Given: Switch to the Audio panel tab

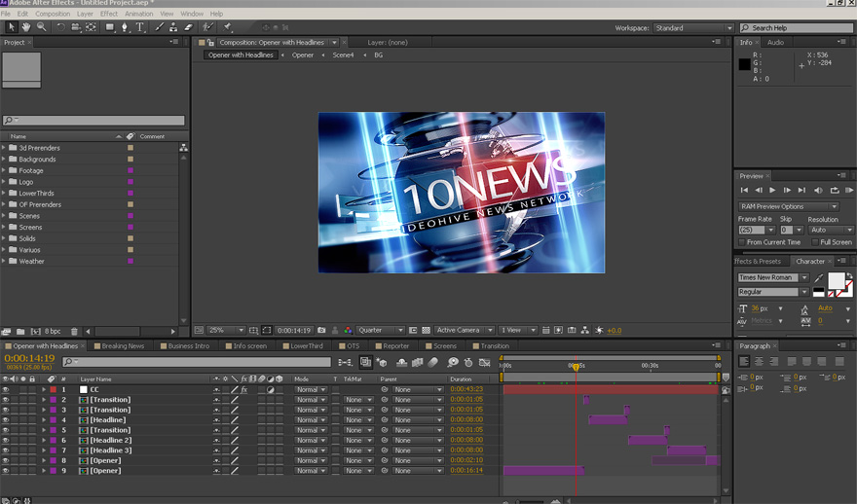Looking at the screenshot, I should coord(775,42).
